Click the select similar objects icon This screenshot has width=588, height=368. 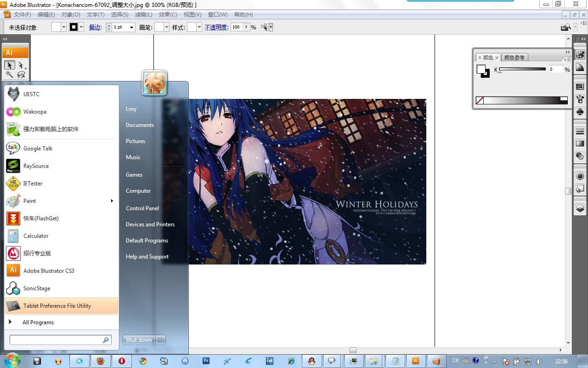click(x=264, y=27)
